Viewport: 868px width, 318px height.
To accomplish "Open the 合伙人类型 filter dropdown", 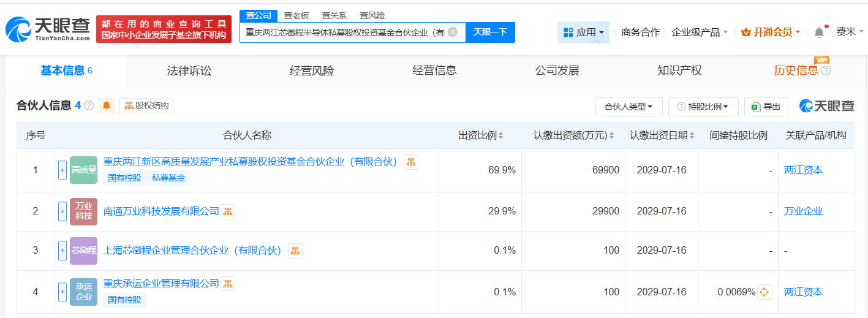I will [628, 107].
